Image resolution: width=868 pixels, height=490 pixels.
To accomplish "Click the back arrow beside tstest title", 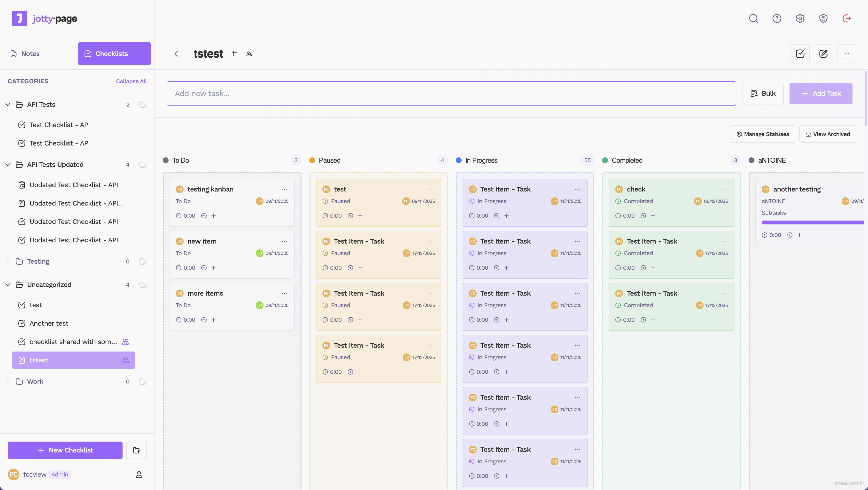I will [176, 54].
